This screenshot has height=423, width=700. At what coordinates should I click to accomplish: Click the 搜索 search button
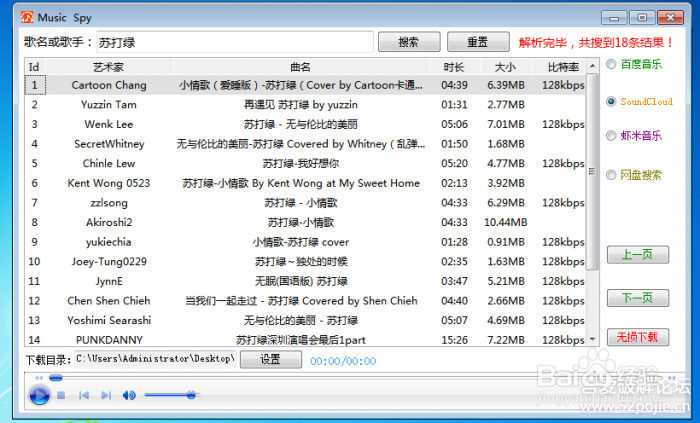click(409, 42)
